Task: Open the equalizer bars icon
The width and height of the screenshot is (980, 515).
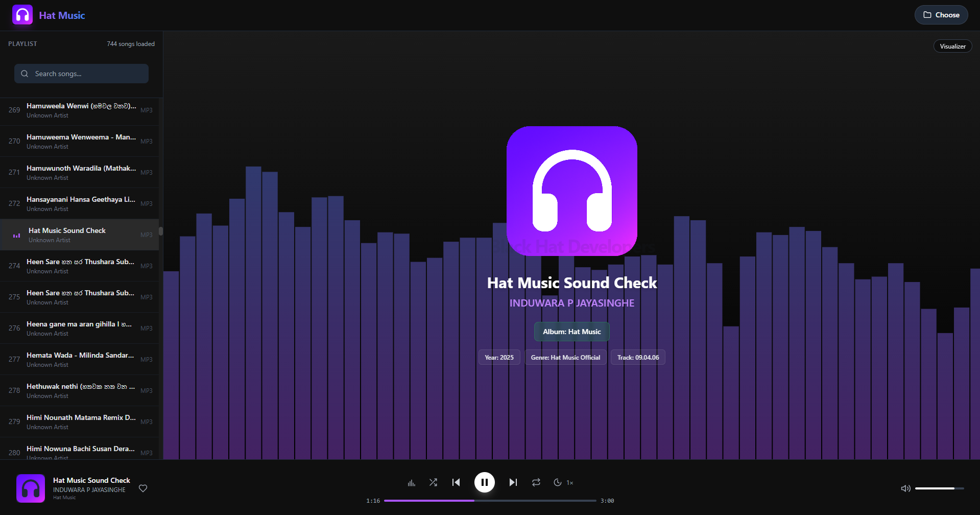Action: coord(412,483)
